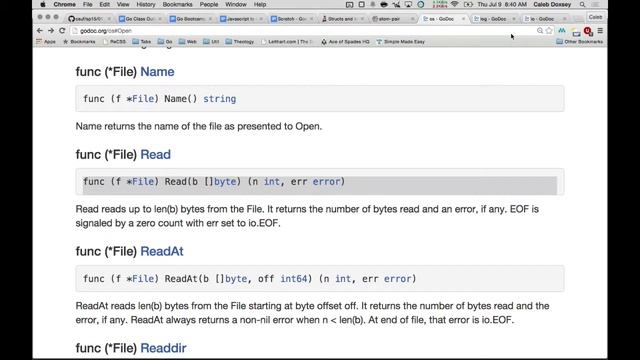640x360 pixels.
Task: Close the log · GoDoc tab
Action: point(514,19)
